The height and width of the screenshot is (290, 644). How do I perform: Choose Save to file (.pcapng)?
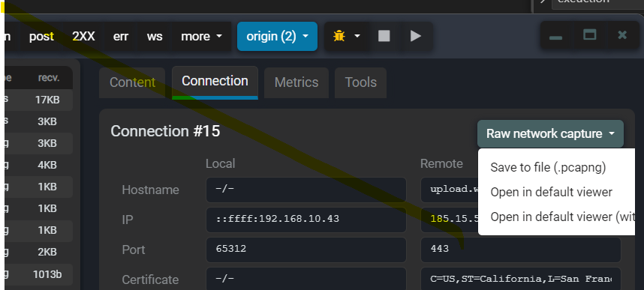pos(548,167)
